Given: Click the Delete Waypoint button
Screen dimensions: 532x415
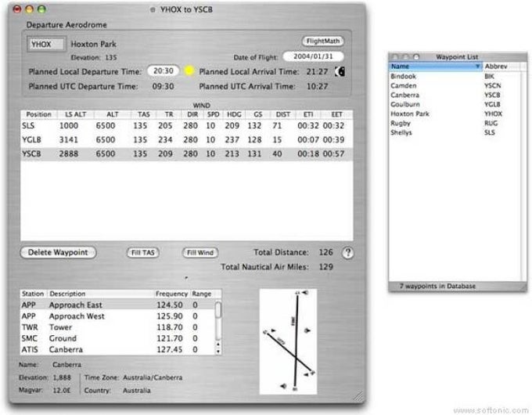Looking at the screenshot, I should point(58,252).
